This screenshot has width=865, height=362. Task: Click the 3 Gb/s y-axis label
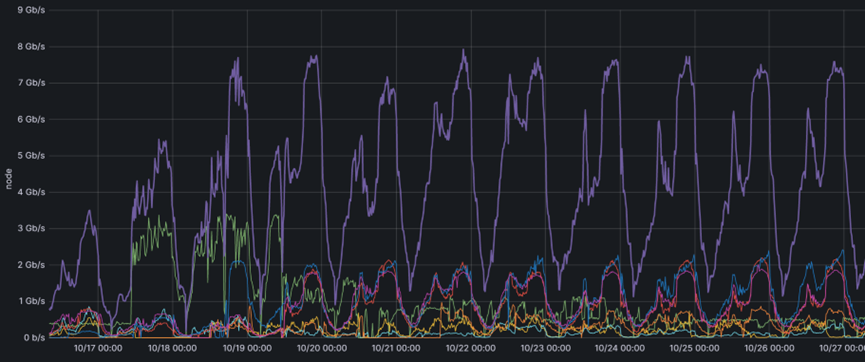click(31, 228)
